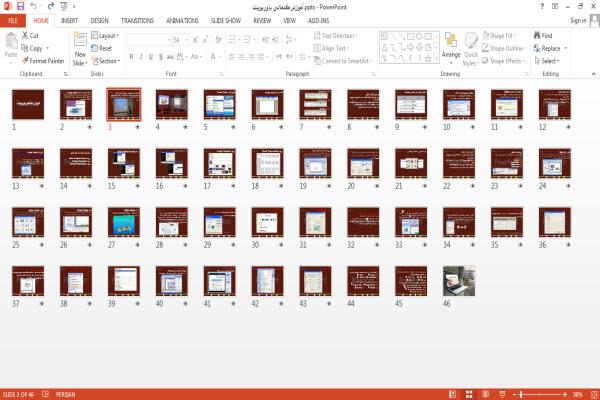Click Find in the Editing group

(543, 36)
